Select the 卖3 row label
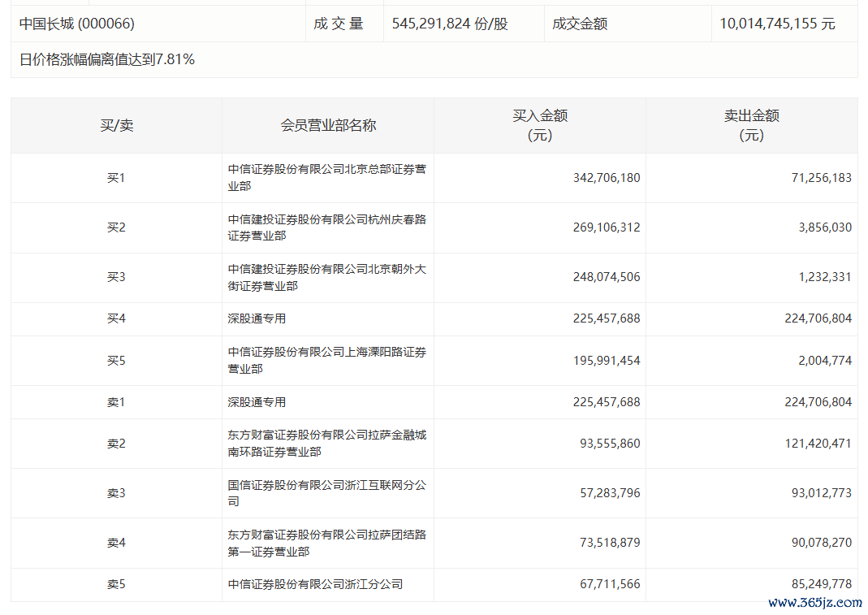 point(116,493)
